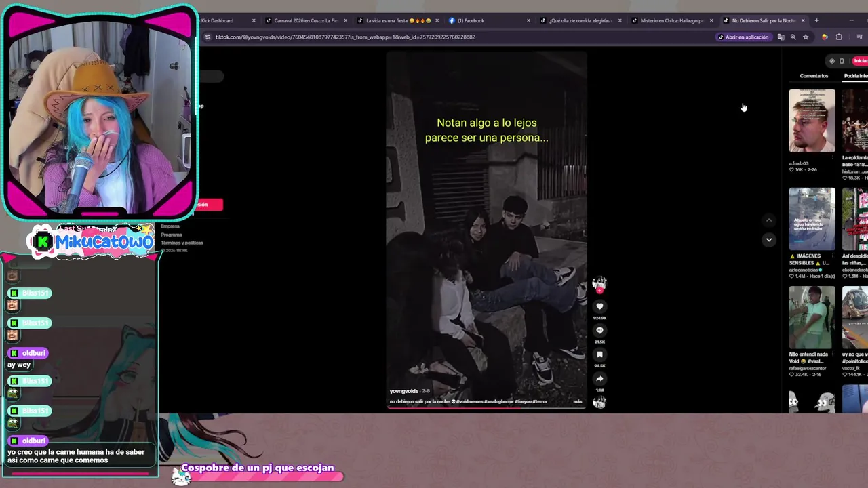Click circular icon left of phone icon
Image resolution: width=868 pixels, height=488 pixels.
click(832, 61)
